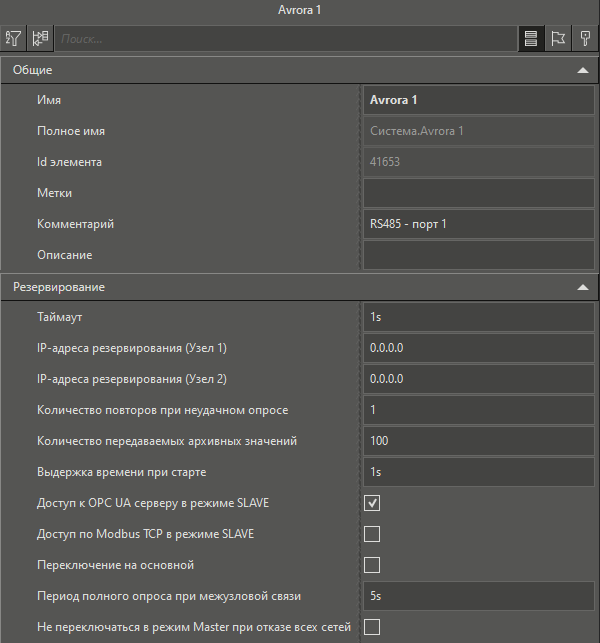Select Переключение на основной label
The image size is (600, 643).
pos(116,565)
